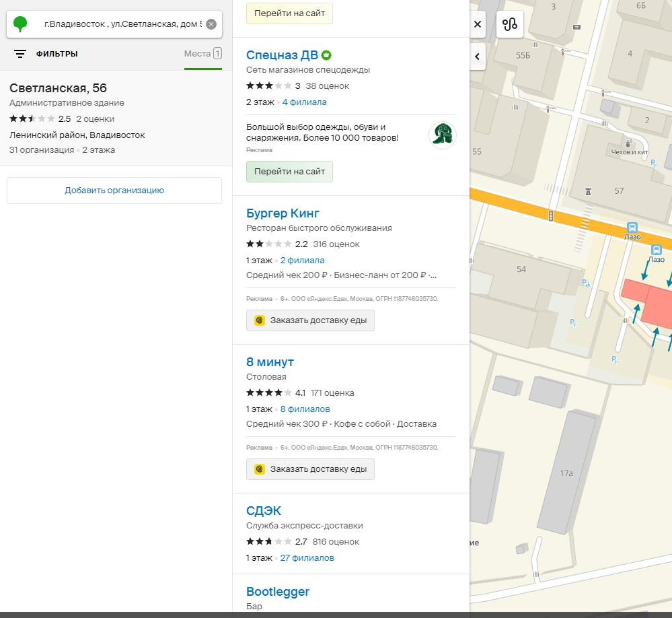Viewport: 672px width, 618px height.
Task: Click the 316 оценок rating of Бургер Кинг
Action: (336, 244)
